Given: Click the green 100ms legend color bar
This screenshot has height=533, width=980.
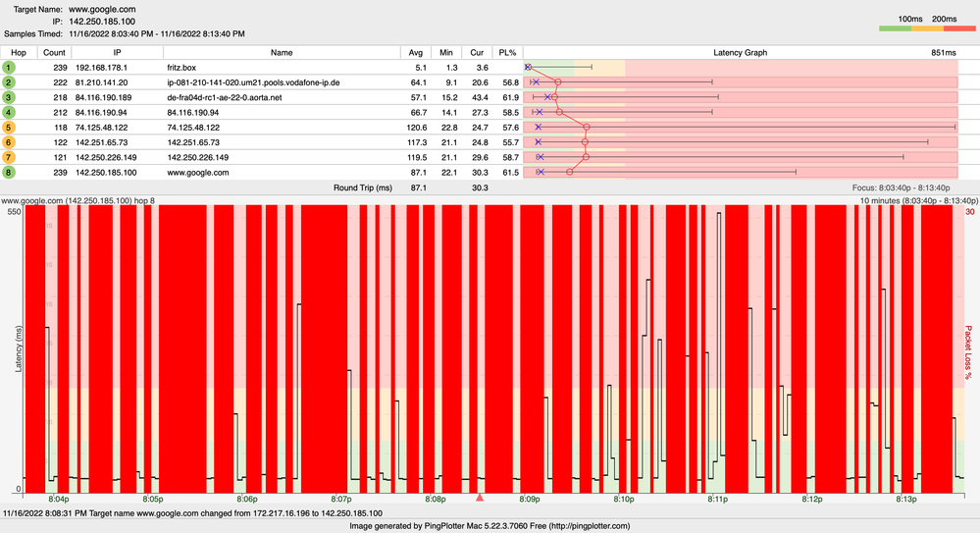Looking at the screenshot, I should point(895,28).
